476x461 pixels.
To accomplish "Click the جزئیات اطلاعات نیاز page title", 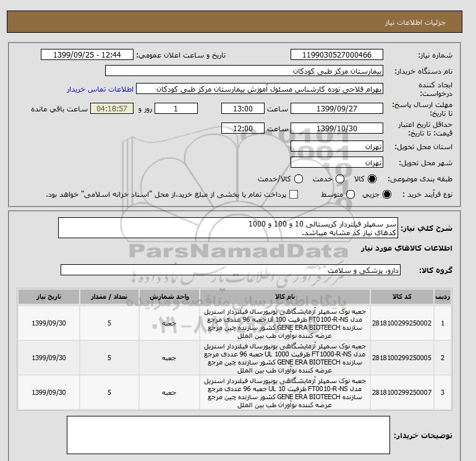I will [x=415, y=22].
